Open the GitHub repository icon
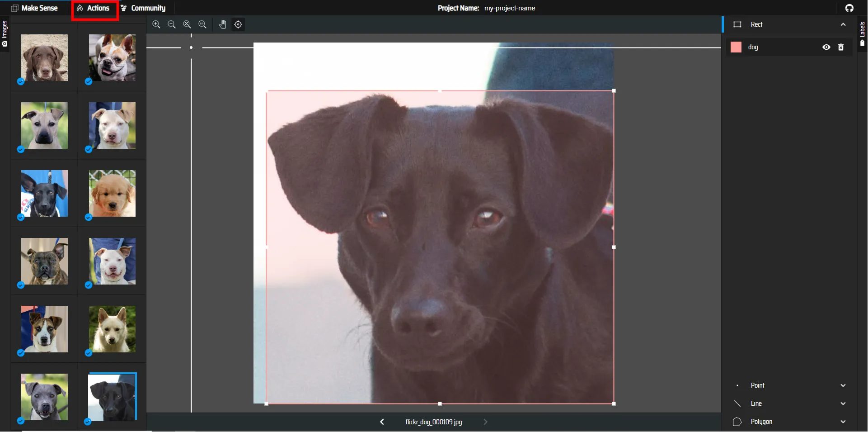The width and height of the screenshot is (868, 432). pos(849,8)
